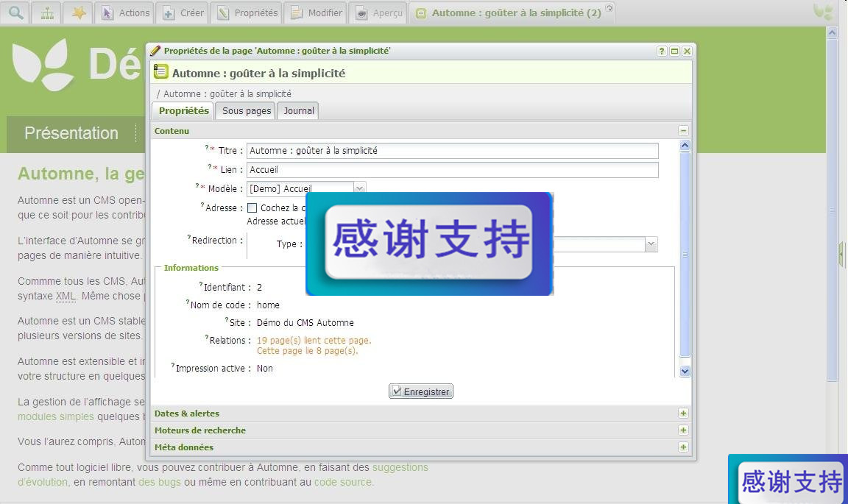
Task: Select the Propriétés toolbar button
Action: pyautogui.click(x=247, y=13)
